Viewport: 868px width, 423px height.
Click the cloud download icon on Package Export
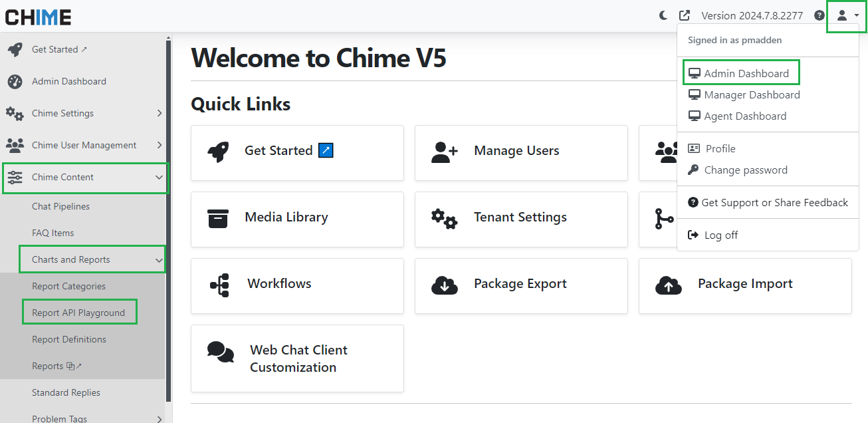pos(444,285)
